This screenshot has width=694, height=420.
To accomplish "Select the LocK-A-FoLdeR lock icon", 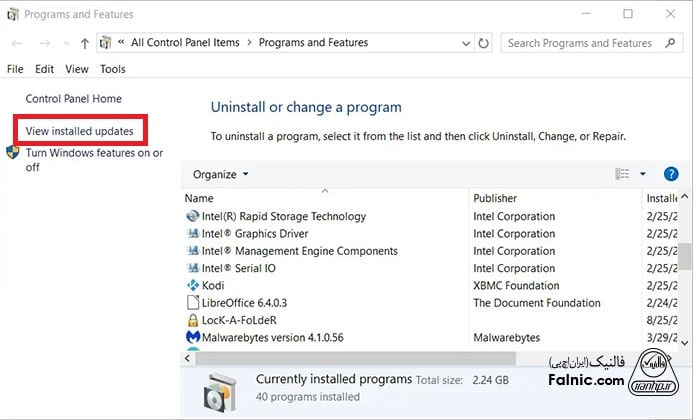I will click(193, 321).
